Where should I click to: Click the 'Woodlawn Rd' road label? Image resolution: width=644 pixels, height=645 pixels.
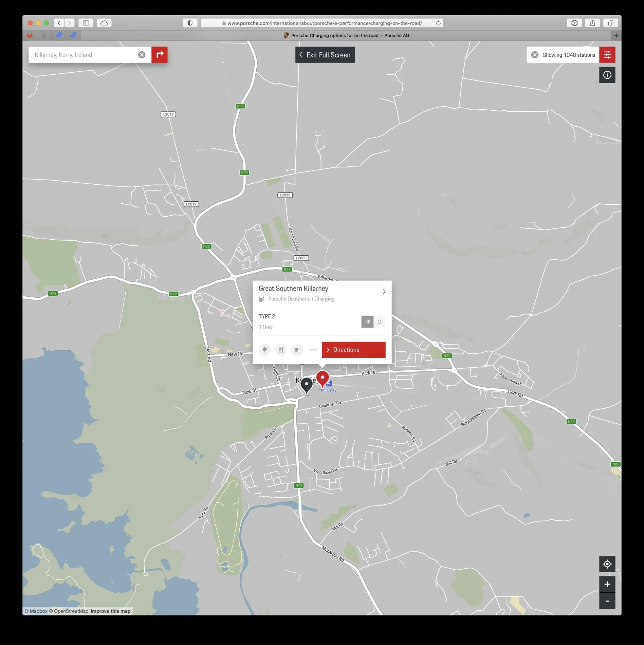pyautogui.click(x=325, y=472)
